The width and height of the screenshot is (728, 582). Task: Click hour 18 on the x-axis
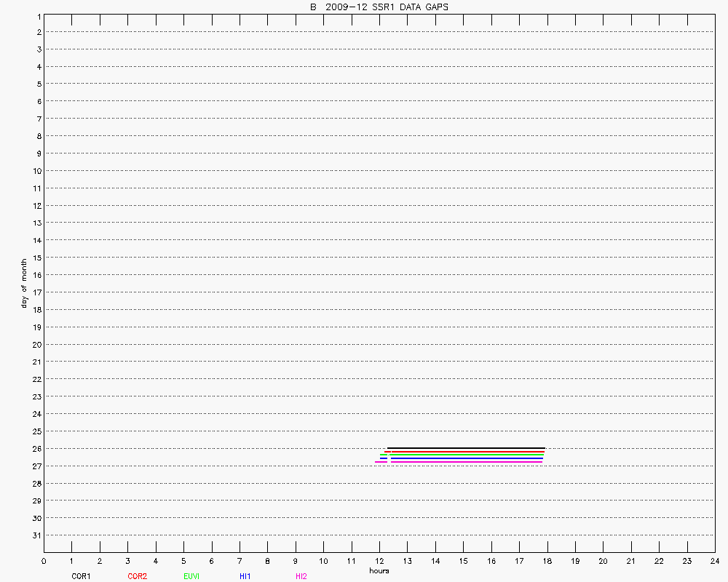point(547,561)
